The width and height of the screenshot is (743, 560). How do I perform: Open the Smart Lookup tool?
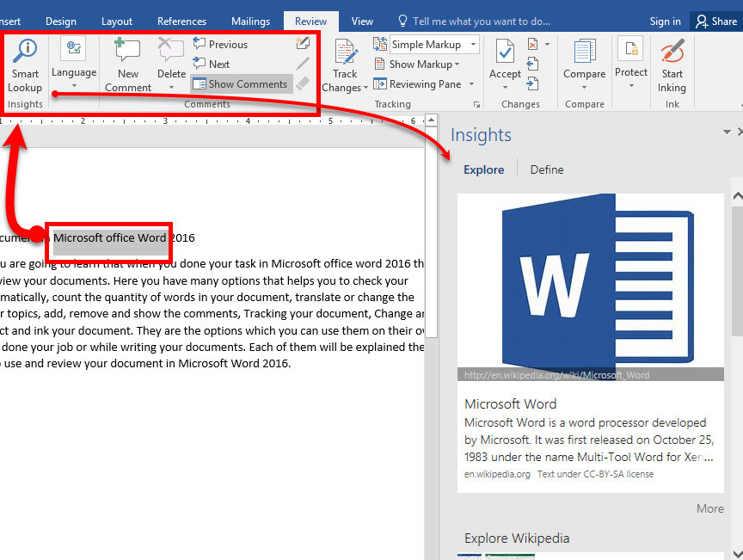point(25,65)
